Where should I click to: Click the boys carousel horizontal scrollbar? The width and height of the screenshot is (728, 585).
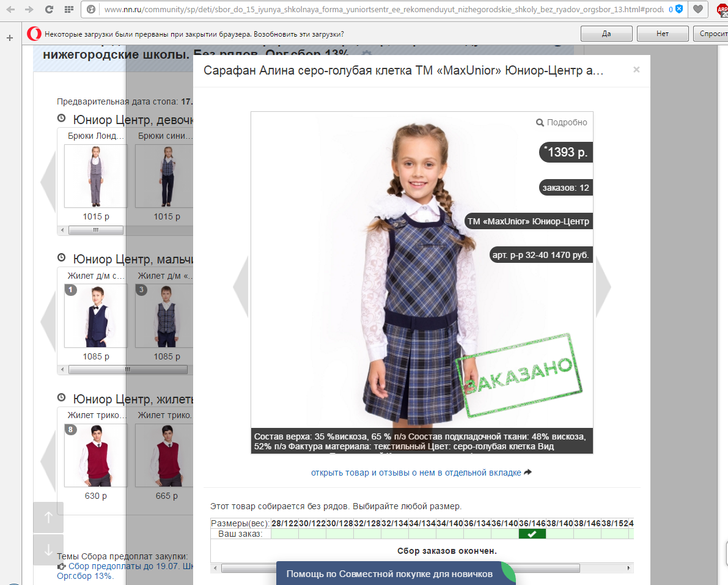(x=128, y=370)
